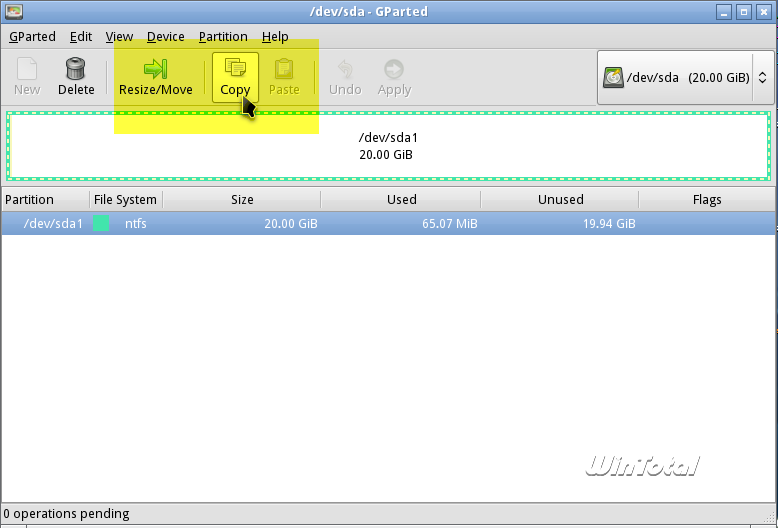Viewport: 778px width, 528px height.
Task: Open the /dev/sda device selector dropdown
Action: 686,77
